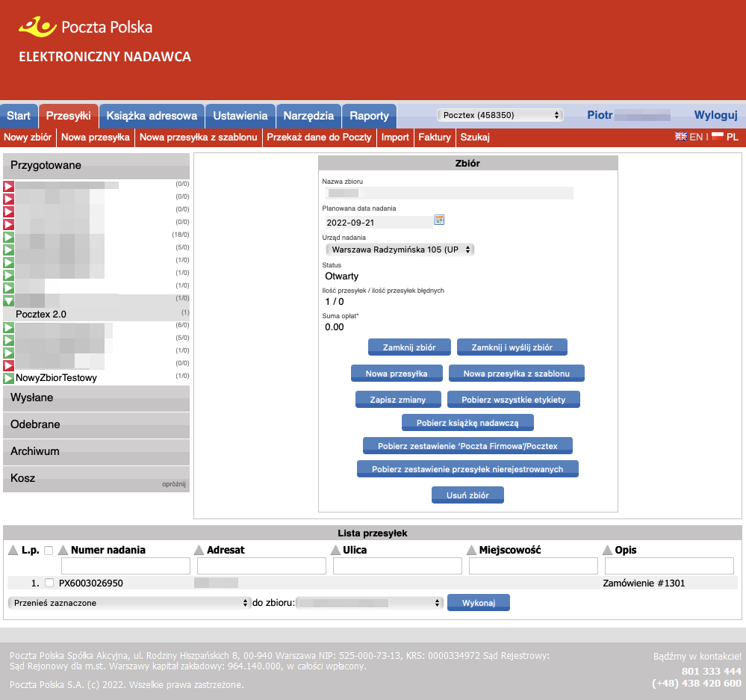This screenshot has height=700, width=746.
Task: Click the planned date field showing 2022-09-21
Action: point(379,222)
